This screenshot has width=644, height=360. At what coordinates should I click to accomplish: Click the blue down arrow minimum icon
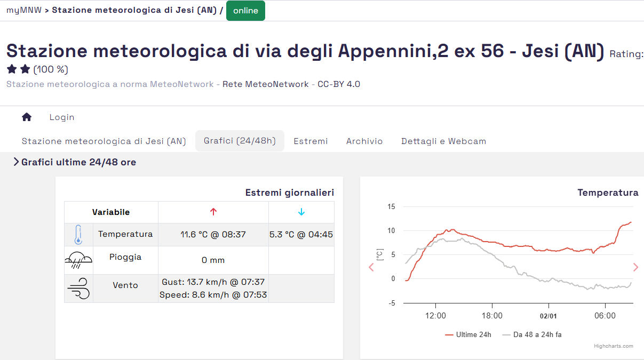[x=301, y=212]
